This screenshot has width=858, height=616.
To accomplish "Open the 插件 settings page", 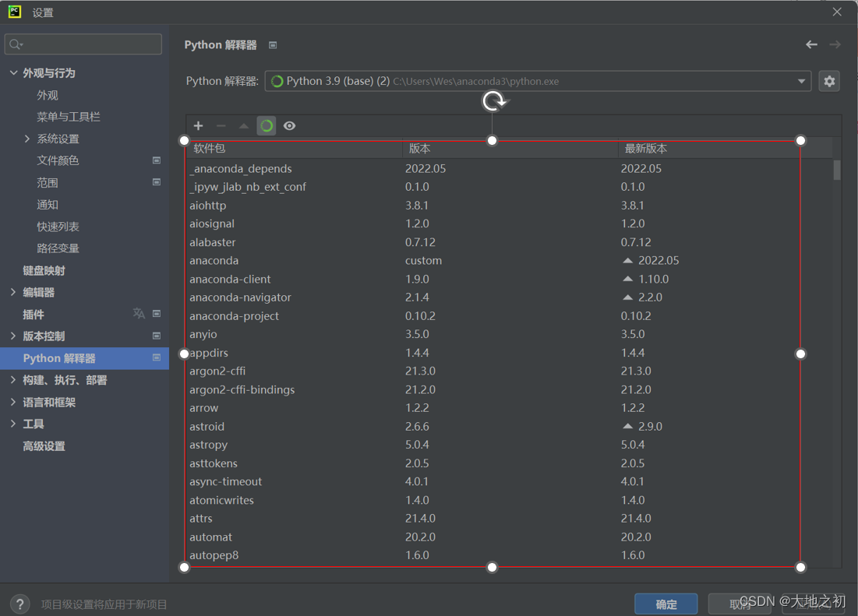I will coord(34,315).
